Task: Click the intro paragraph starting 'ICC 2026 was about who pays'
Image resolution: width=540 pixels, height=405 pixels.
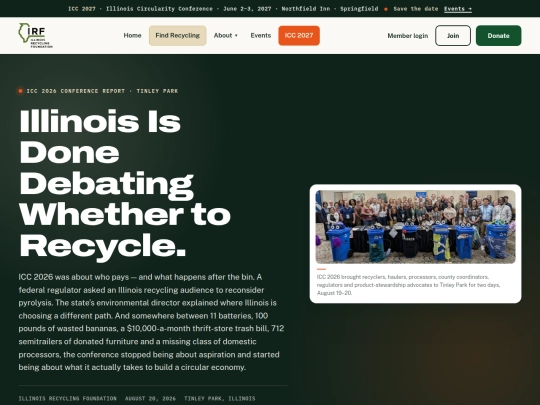Action: (151, 322)
